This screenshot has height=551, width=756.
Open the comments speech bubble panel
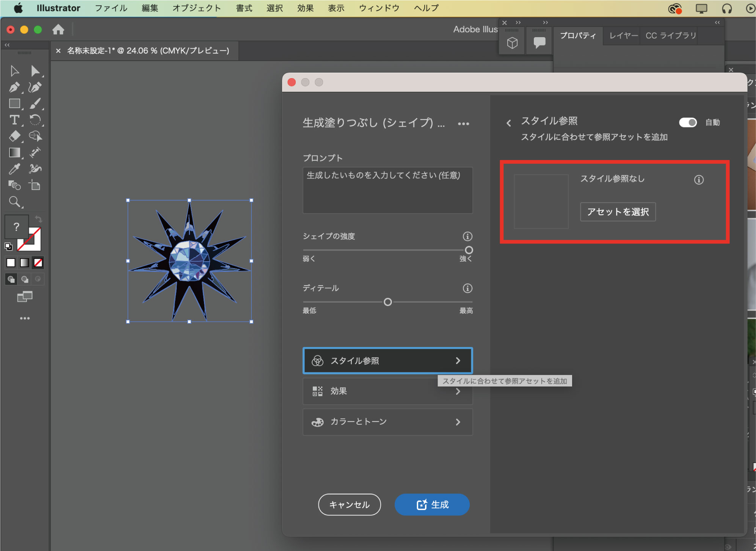pyautogui.click(x=539, y=42)
